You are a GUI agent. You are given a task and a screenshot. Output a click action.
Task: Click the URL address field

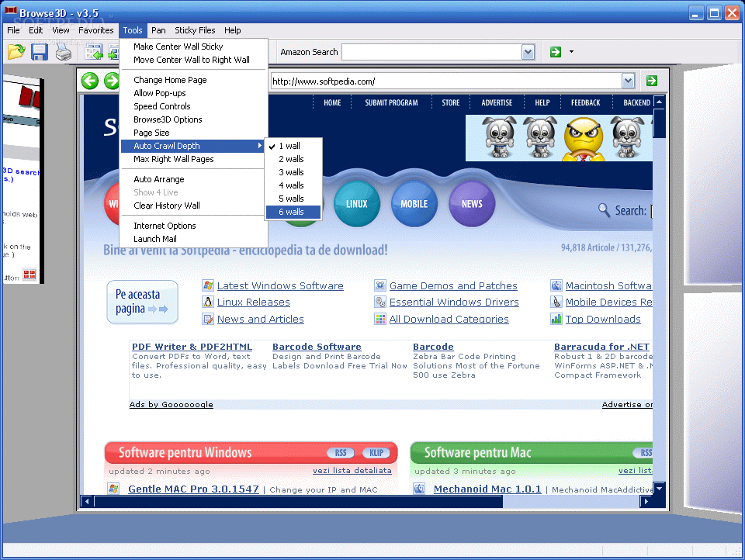pyautogui.click(x=446, y=81)
